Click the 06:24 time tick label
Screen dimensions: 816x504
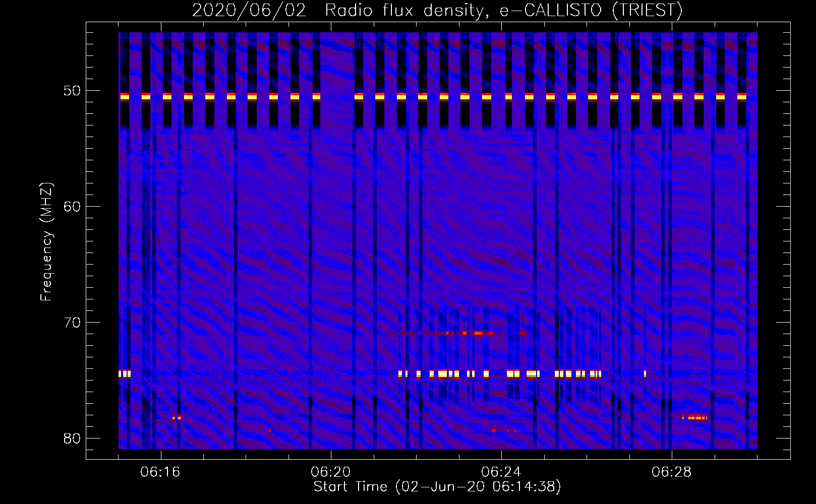pos(501,472)
